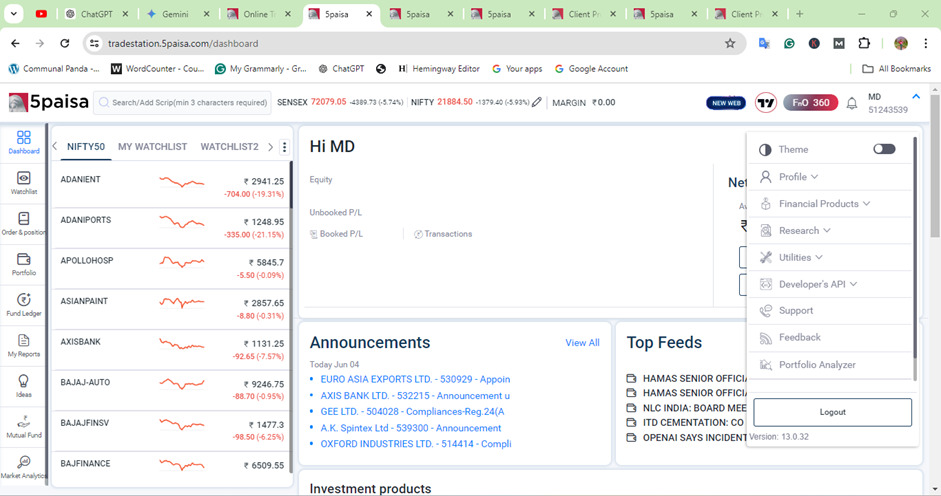This screenshot has height=496, width=941.
Task: Open Mutual Fund in sidebar
Action: click(23, 426)
